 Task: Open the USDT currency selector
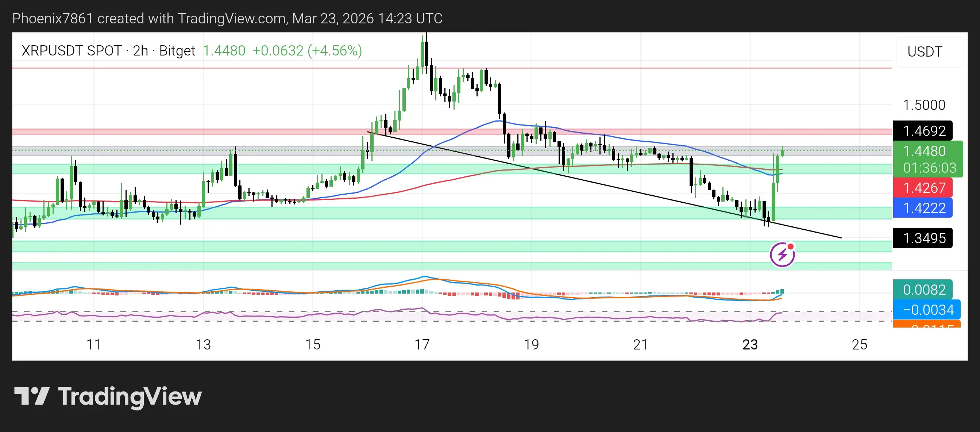pyautogui.click(x=925, y=51)
